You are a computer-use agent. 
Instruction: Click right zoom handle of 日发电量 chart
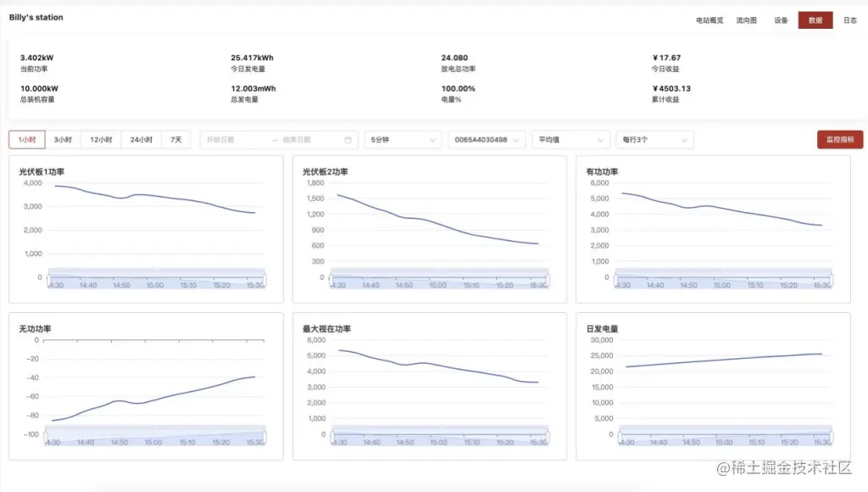pos(831,438)
